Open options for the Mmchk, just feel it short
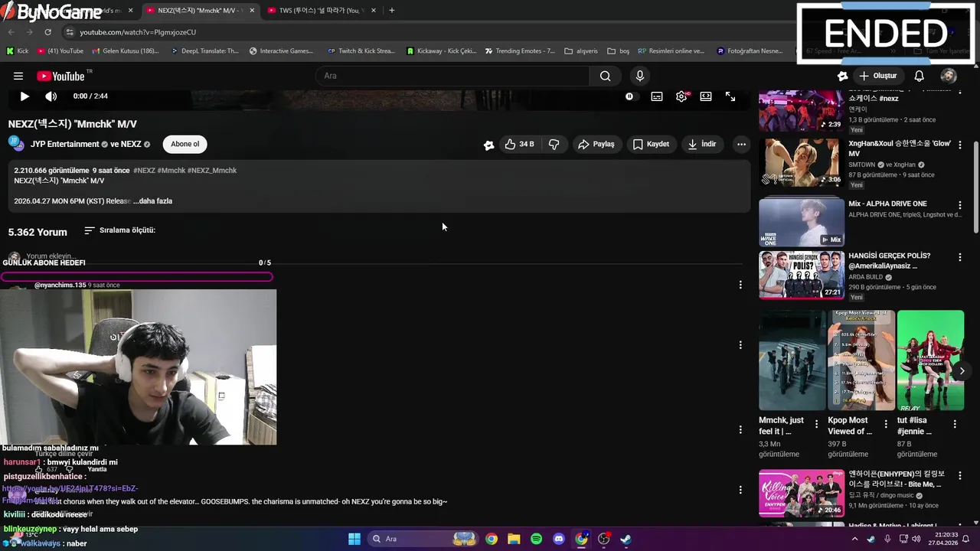Viewport: 980px width, 551px height. click(816, 424)
